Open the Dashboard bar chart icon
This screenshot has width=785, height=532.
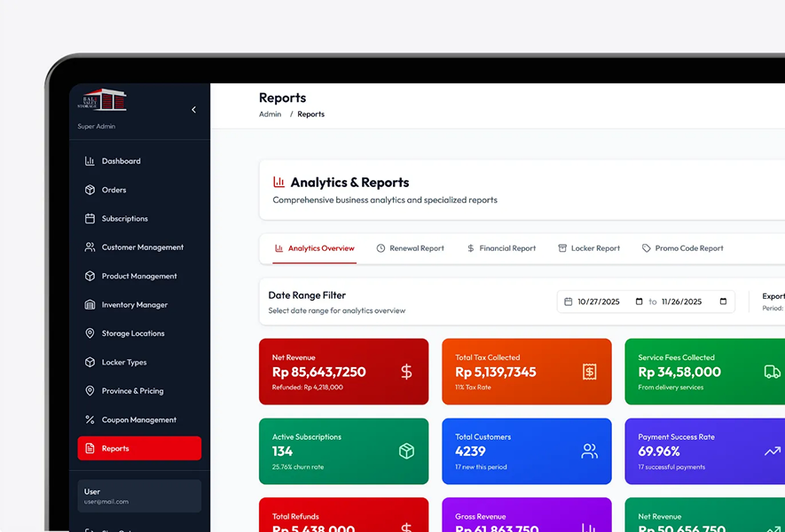pos(90,161)
